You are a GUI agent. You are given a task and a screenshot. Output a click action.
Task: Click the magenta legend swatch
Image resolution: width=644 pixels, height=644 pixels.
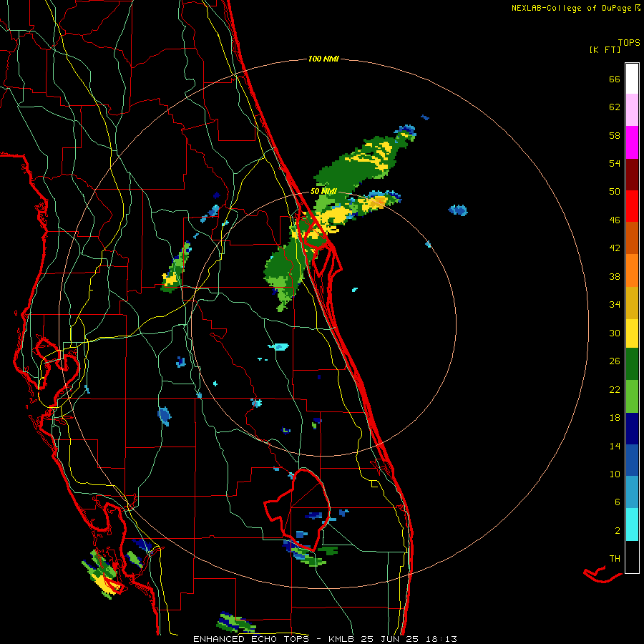pos(632,142)
